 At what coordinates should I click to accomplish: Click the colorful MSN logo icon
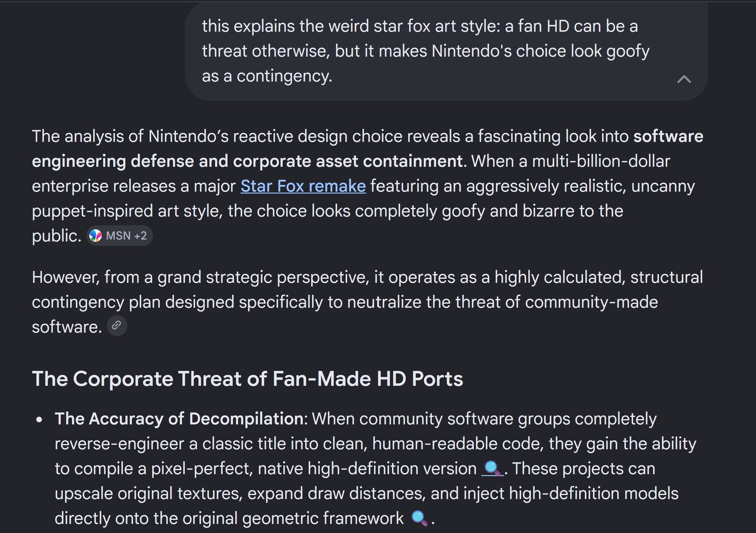pos(96,236)
